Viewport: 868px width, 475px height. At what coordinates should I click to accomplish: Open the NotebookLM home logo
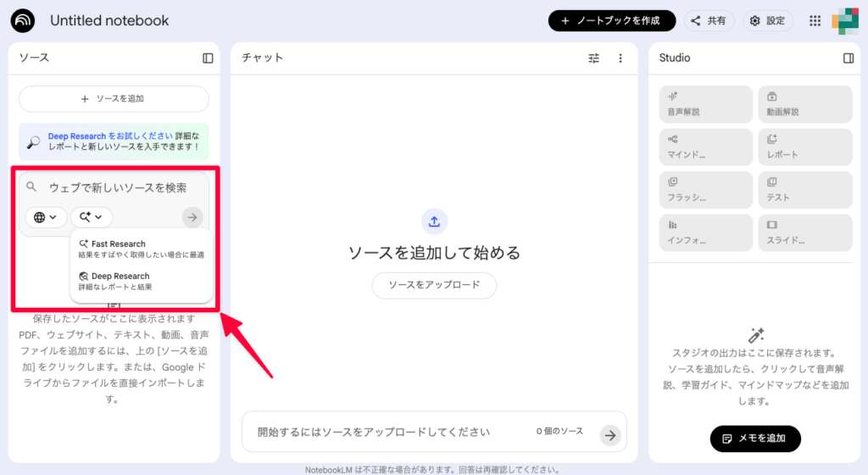point(23,20)
